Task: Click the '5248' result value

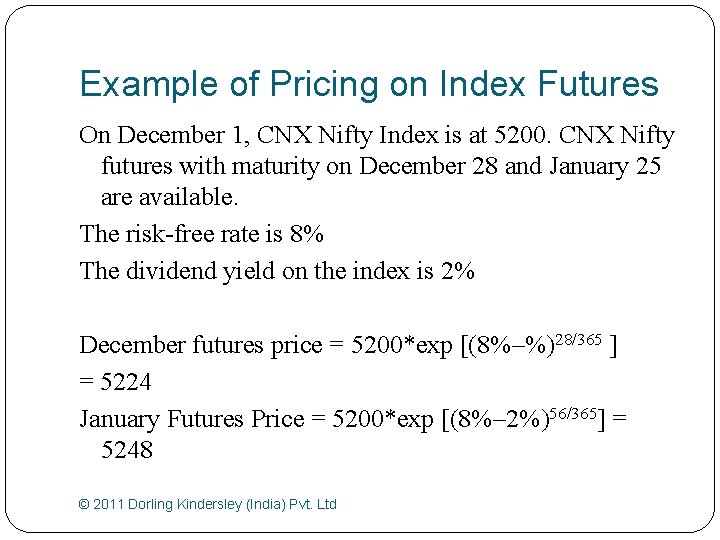Action: 127,450
